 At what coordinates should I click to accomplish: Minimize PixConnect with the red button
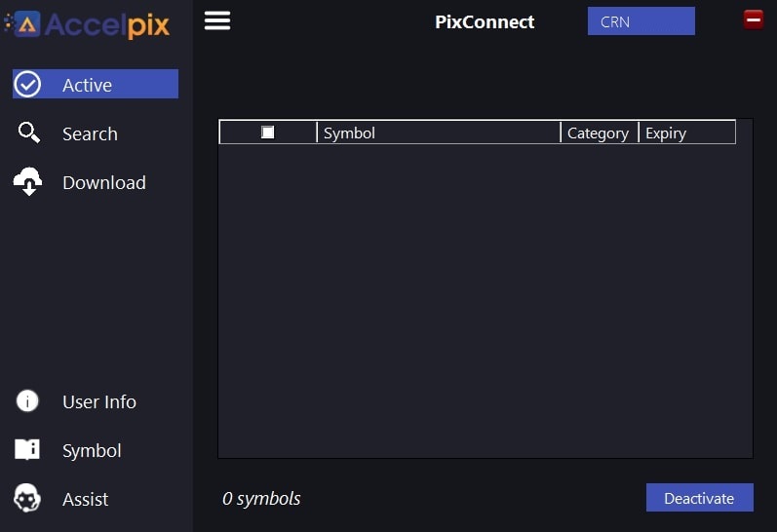(x=754, y=19)
